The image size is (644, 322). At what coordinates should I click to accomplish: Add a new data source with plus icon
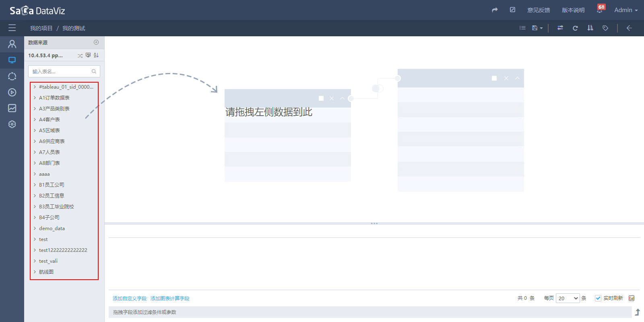[96, 42]
